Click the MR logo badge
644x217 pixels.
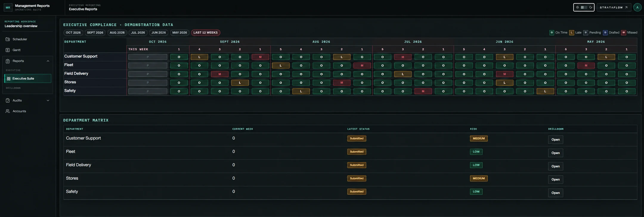coord(8,7)
